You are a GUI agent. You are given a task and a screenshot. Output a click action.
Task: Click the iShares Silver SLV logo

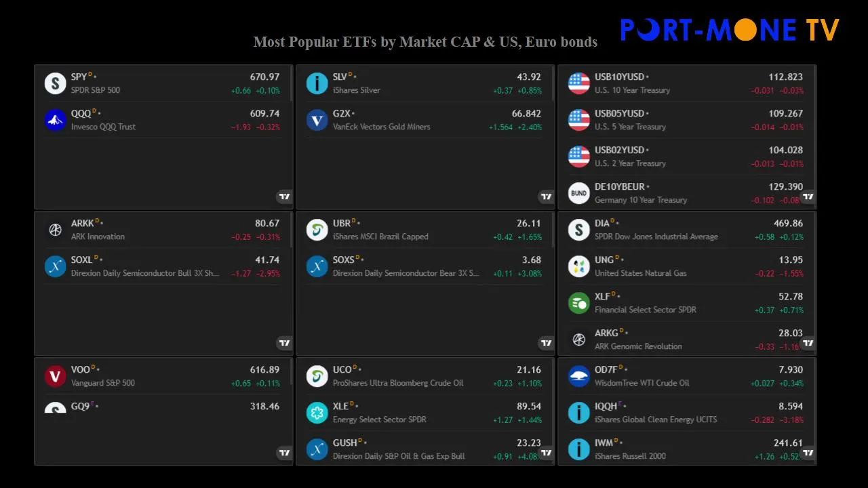[317, 83]
